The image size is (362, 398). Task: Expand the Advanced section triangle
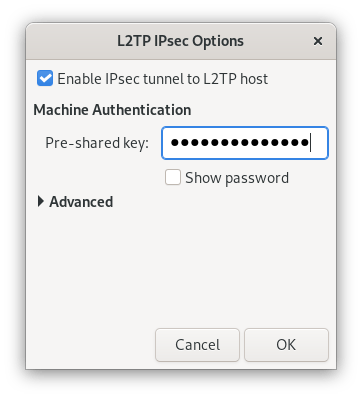point(41,201)
